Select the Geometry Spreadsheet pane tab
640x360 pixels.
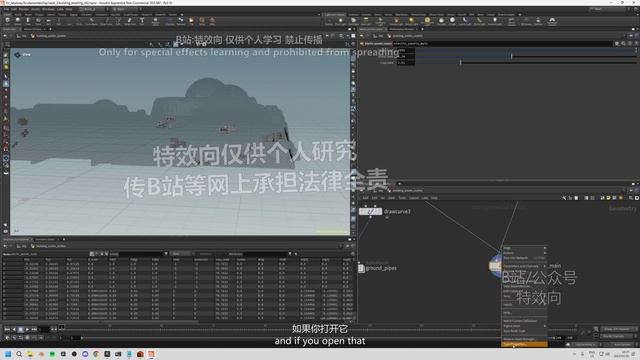click(x=16, y=239)
